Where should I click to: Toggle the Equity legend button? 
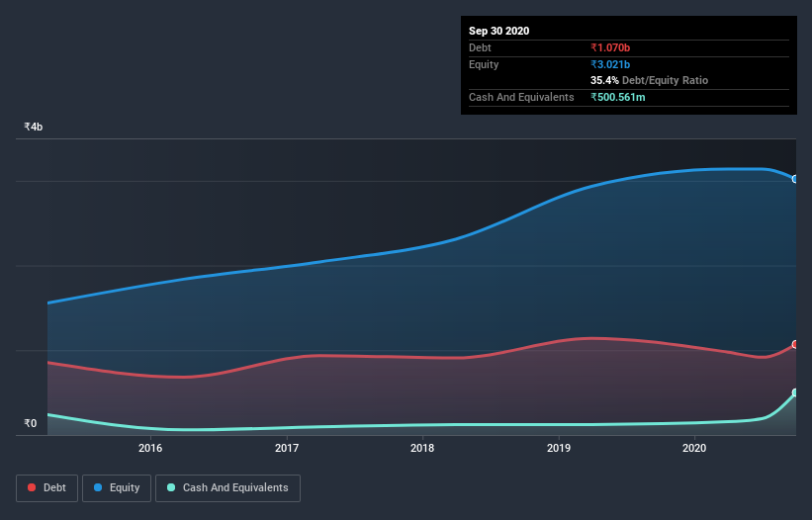coord(117,488)
